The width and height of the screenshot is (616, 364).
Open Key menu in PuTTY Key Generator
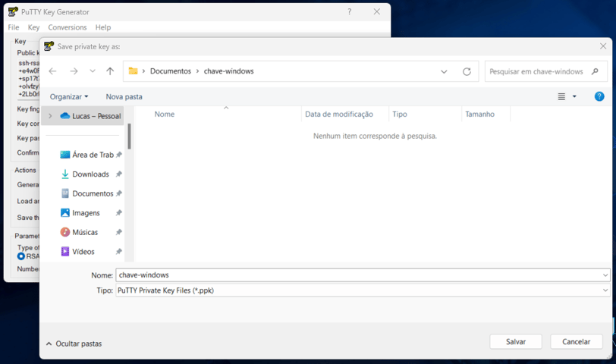click(x=33, y=27)
